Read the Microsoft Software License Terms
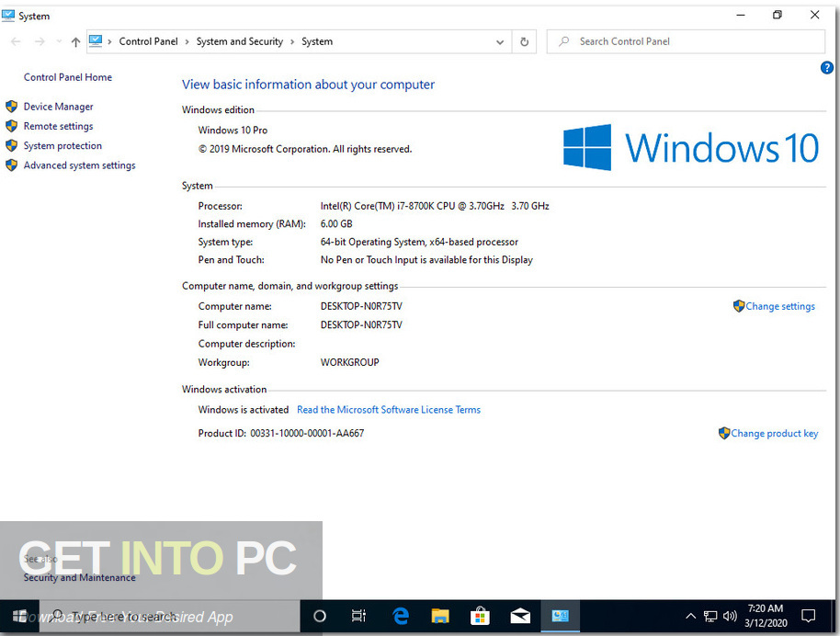This screenshot has height=636, width=840. tap(389, 410)
